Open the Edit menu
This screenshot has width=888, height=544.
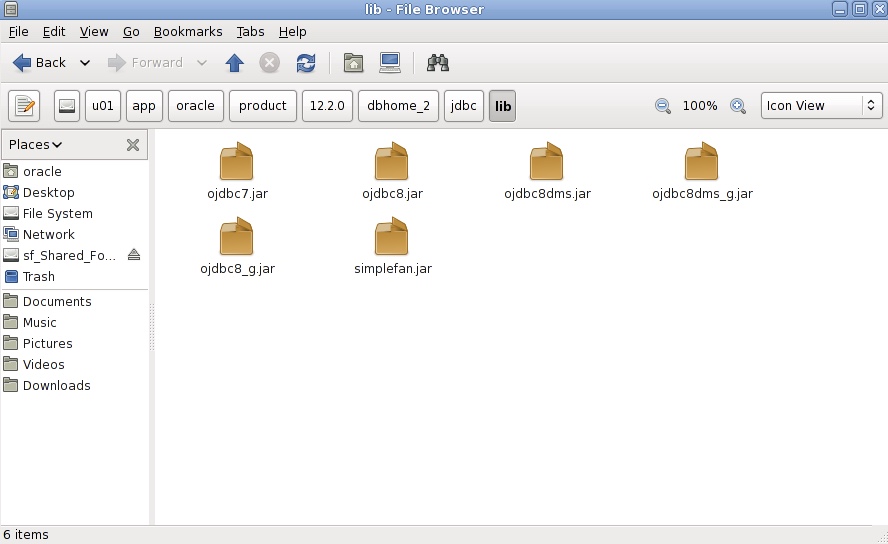[54, 32]
